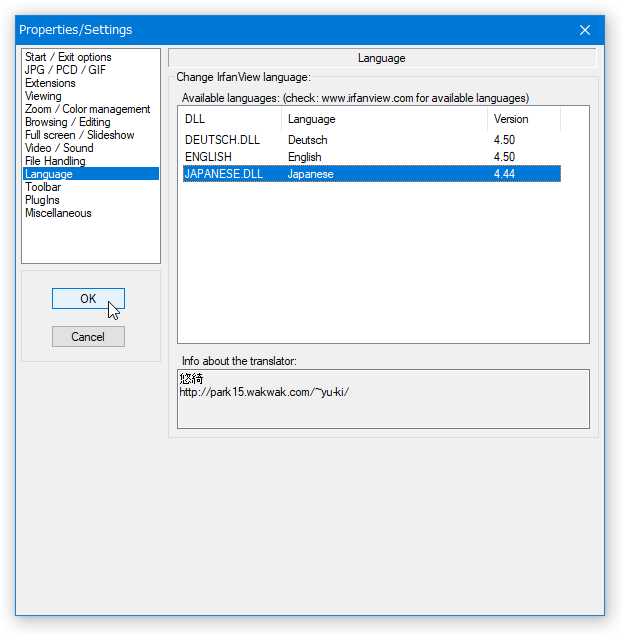Select JAPANESE.DLL language row
Image resolution: width=622 pixels, height=634 pixels.
(372, 174)
